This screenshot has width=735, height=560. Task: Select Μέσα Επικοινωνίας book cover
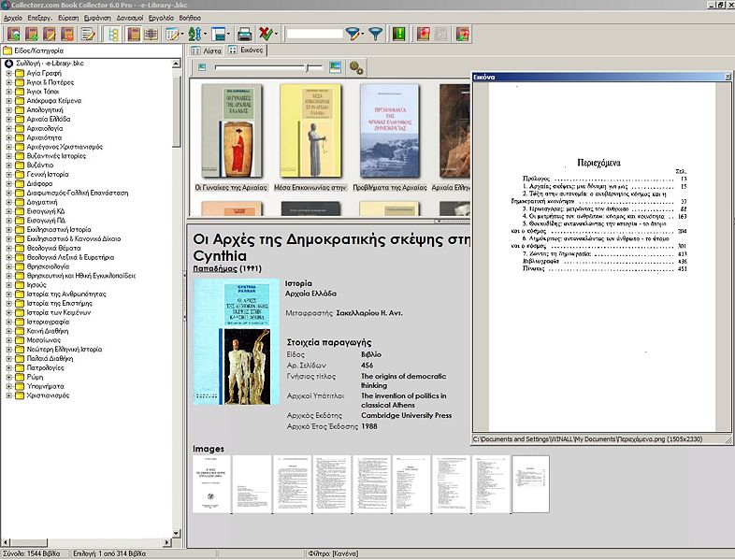[310, 131]
